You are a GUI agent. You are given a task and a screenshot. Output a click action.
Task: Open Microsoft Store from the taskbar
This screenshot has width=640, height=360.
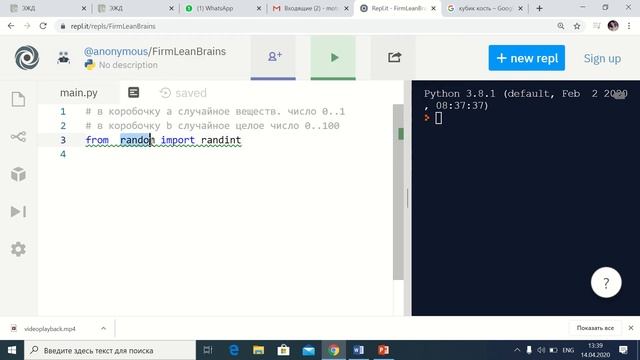283,350
